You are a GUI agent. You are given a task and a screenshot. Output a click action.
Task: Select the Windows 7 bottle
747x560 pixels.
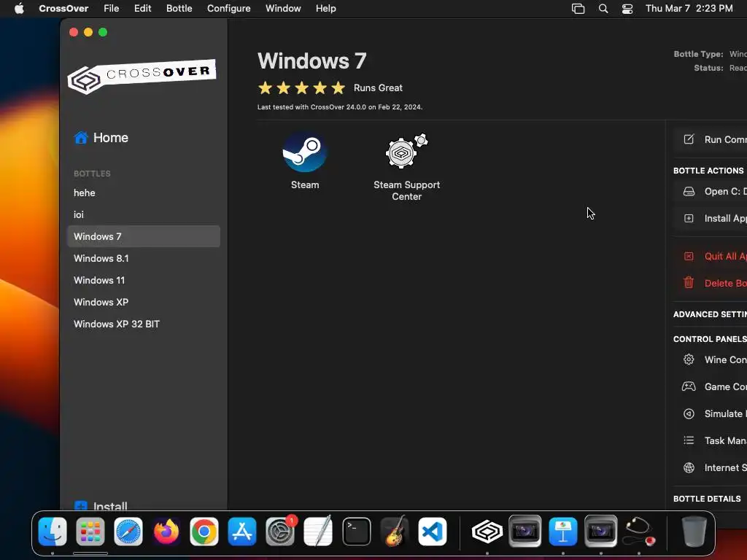pyautogui.click(x=144, y=237)
